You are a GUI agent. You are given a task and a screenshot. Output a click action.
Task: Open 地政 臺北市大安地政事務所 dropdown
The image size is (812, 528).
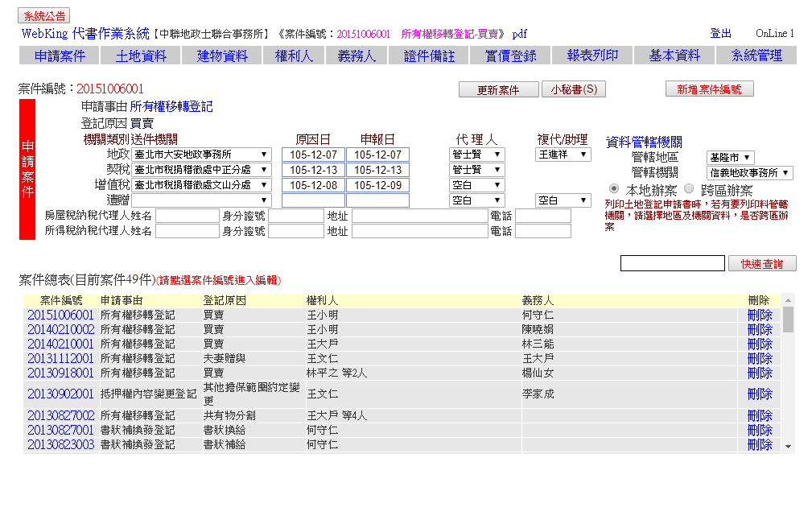201,155
